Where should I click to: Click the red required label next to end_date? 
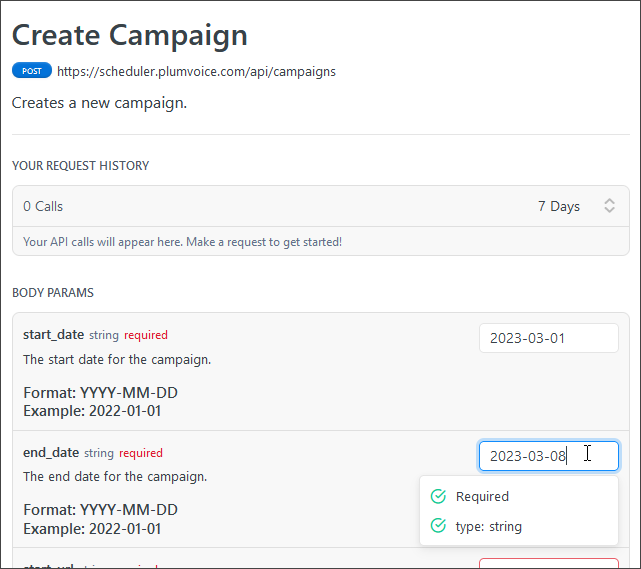(x=141, y=453)
